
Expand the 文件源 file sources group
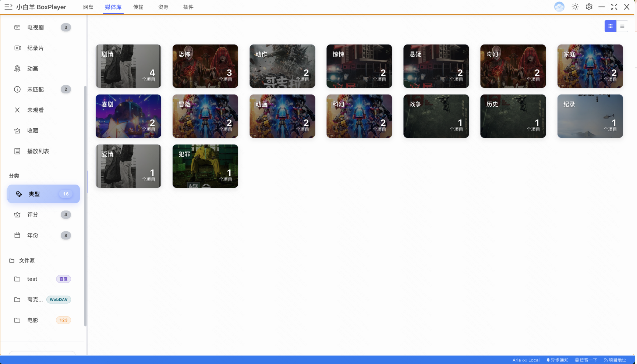click(x=27, y=261)
